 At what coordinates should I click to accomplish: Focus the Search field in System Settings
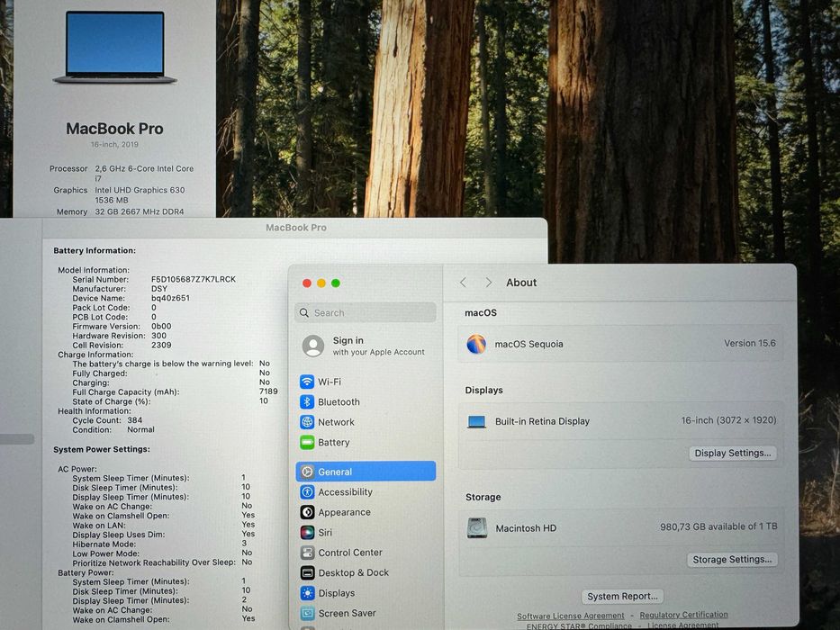tap(366, 312)
